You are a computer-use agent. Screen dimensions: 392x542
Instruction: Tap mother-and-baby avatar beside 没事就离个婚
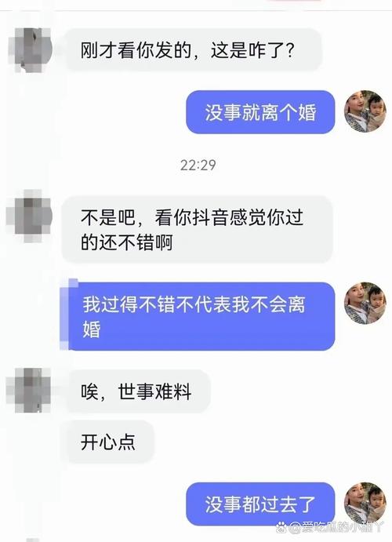tap(365, 111)
